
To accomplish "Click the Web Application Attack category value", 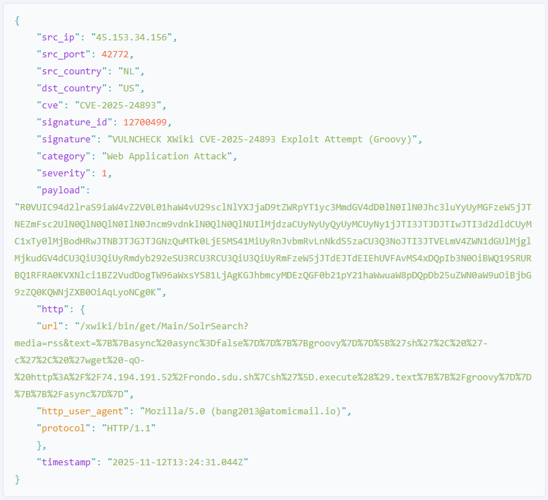I will pos(167,156).
